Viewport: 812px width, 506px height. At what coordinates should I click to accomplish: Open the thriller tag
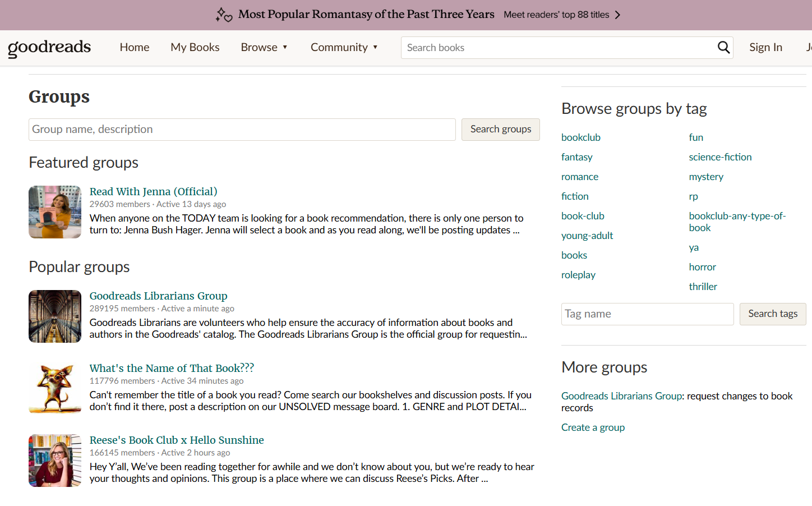[x=703, y=287]
